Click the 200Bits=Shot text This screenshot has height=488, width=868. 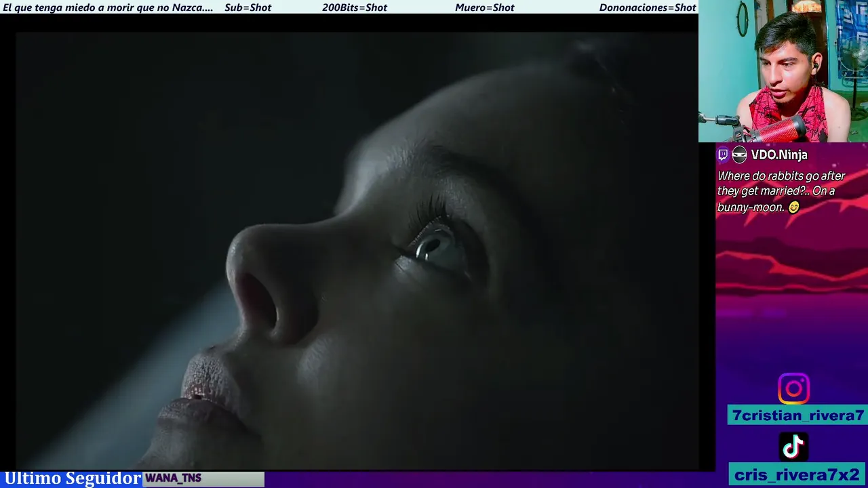point(355,7)
